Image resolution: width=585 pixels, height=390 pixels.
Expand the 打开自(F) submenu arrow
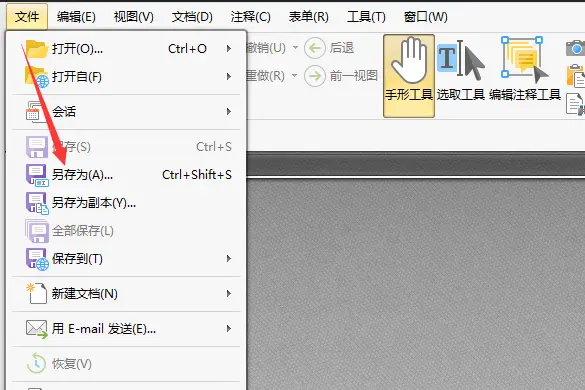coord(229,77)
